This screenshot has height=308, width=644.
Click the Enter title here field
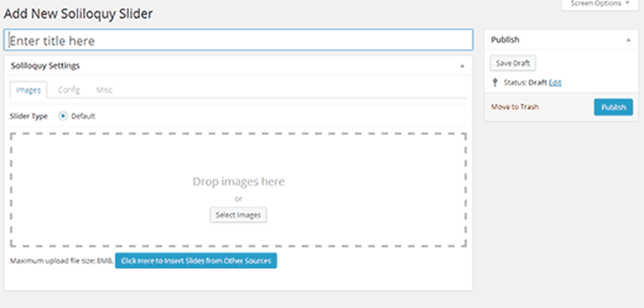[238, 40]
